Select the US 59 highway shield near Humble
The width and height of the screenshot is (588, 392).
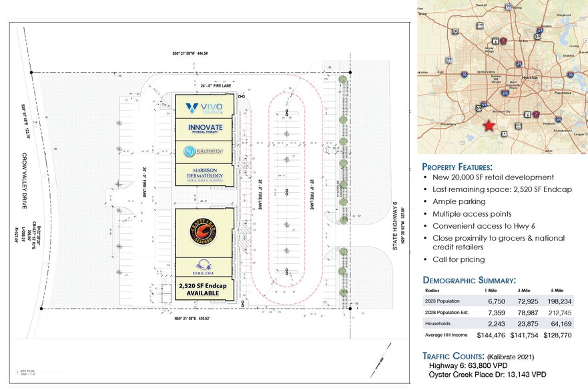[x=538, y=35]
